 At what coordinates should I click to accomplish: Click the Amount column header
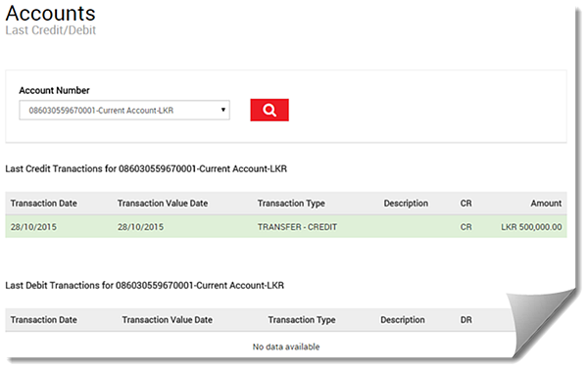(x=546, y=204)
